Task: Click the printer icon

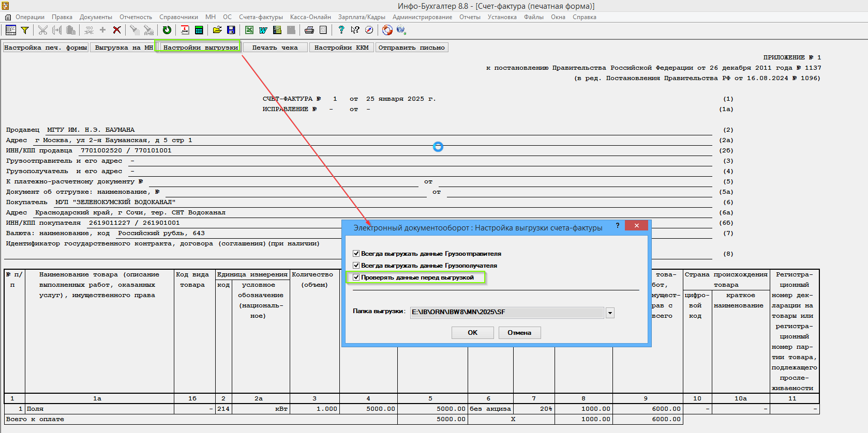Action: 309,30
